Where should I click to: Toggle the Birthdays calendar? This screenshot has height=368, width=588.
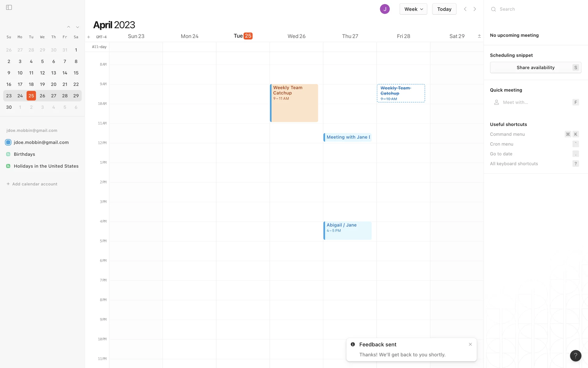tap(8, 154)
